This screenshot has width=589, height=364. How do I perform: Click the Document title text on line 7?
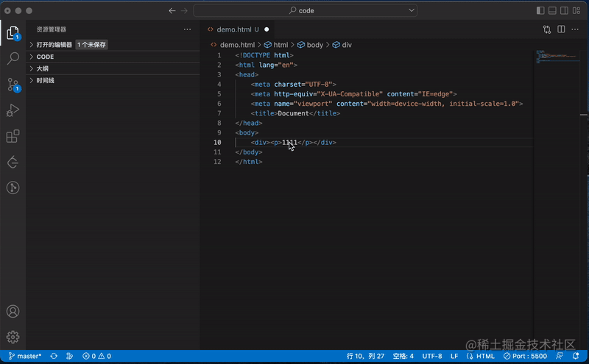pos(293,113)
